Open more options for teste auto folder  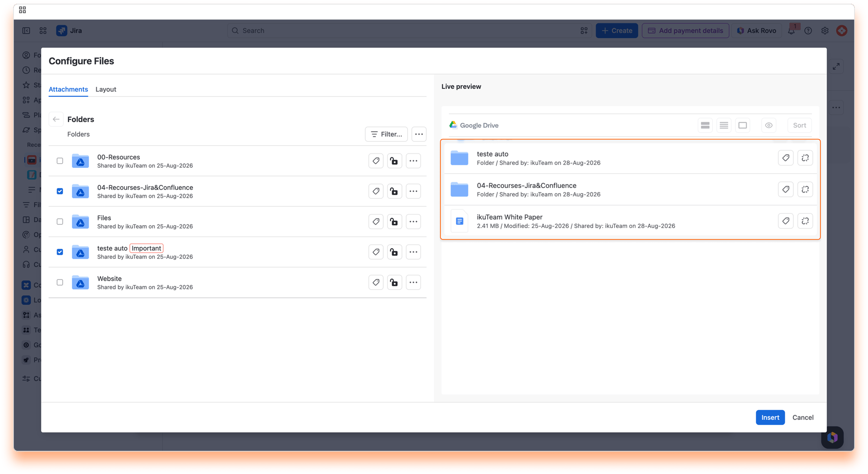413,252
